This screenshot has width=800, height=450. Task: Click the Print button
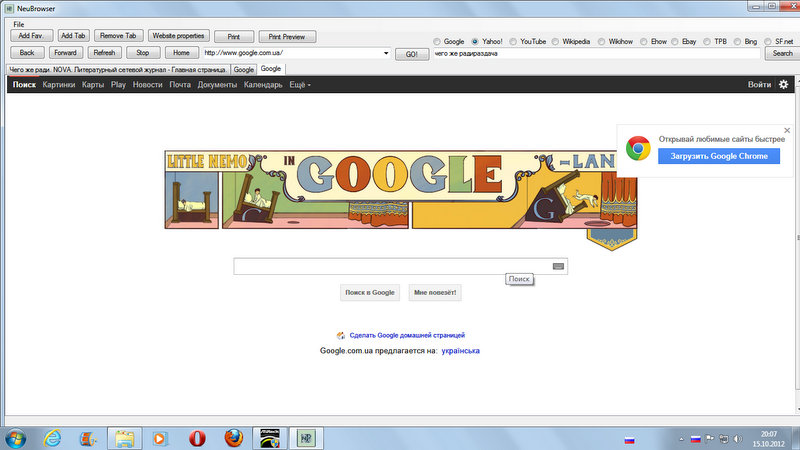coord(234,37)
